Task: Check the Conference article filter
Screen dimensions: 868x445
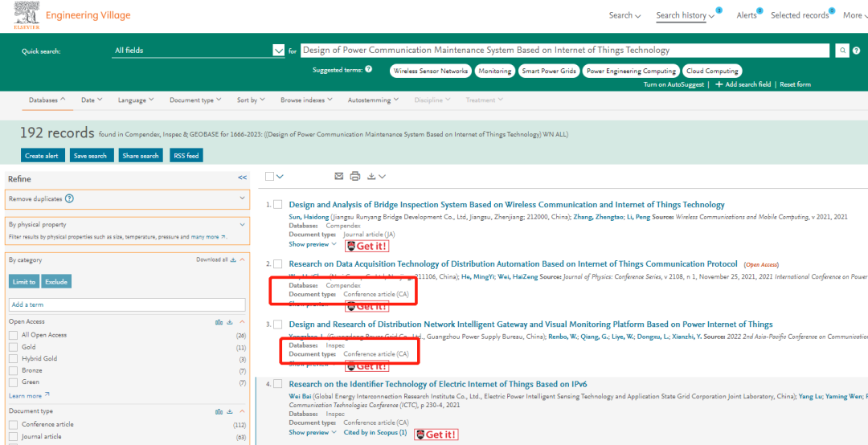Action: (x=14, y=425)
